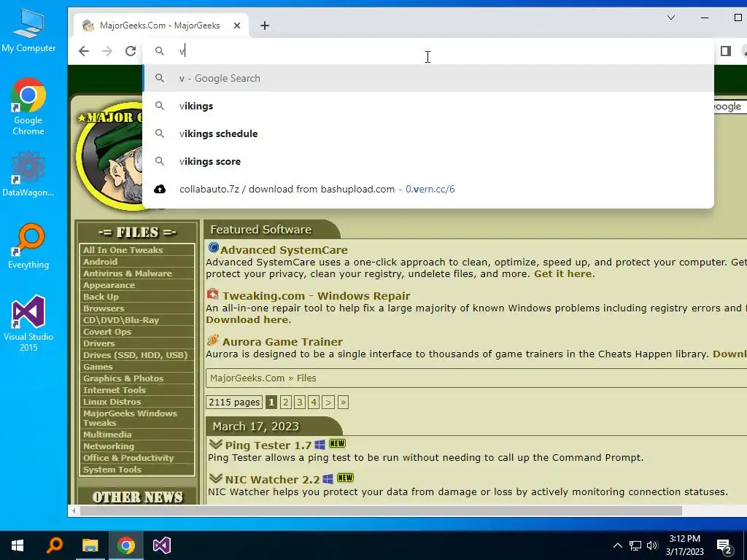Screen dimensions: 747x560
Task: Open the Office & Productivity category
Action: point(128,458)
